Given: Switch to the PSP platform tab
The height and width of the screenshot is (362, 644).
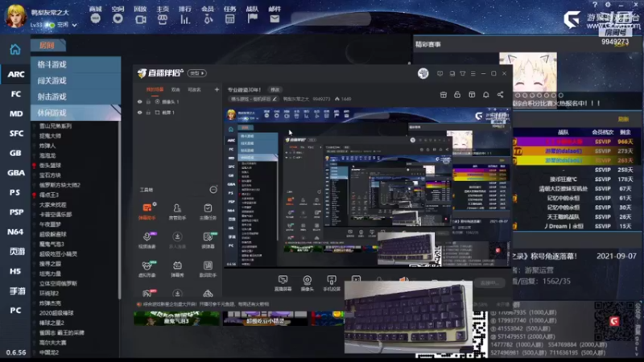Looking at the screenshot, I should pyautogui.click(x=15, y=212).
